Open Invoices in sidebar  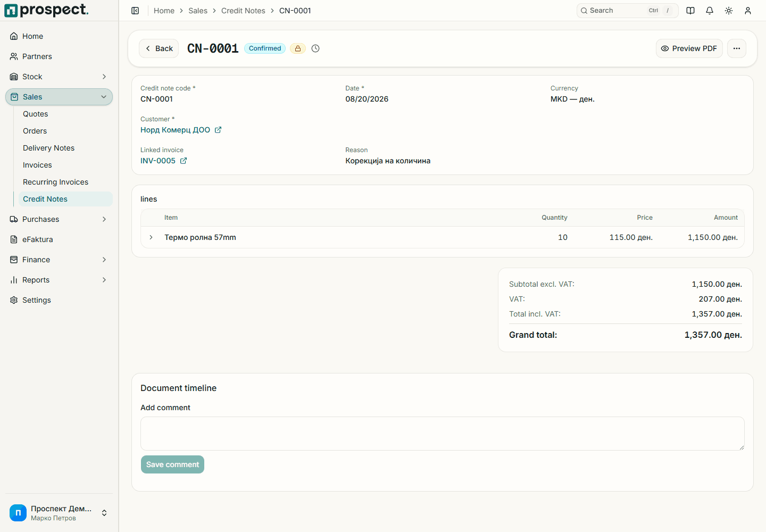click(x=37, y=165)
